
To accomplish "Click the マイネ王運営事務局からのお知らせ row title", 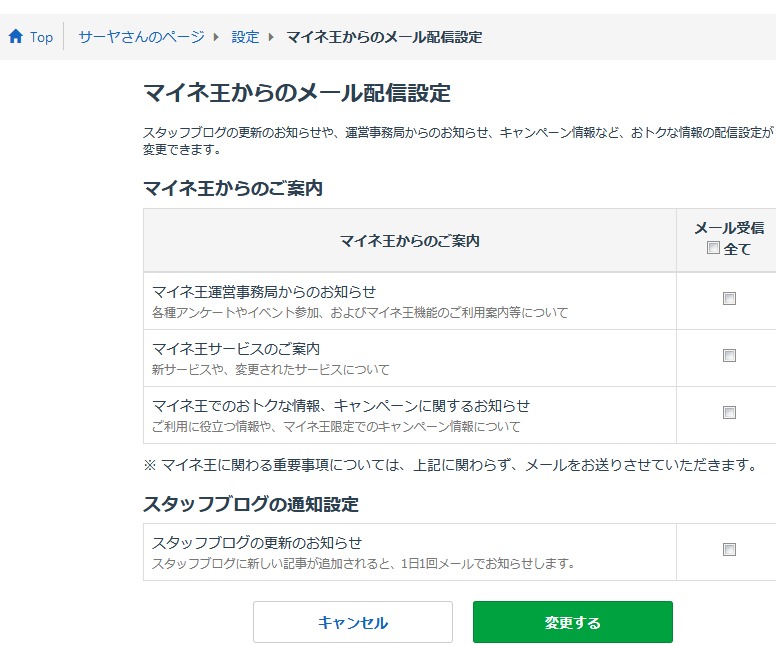I will 264,292.
